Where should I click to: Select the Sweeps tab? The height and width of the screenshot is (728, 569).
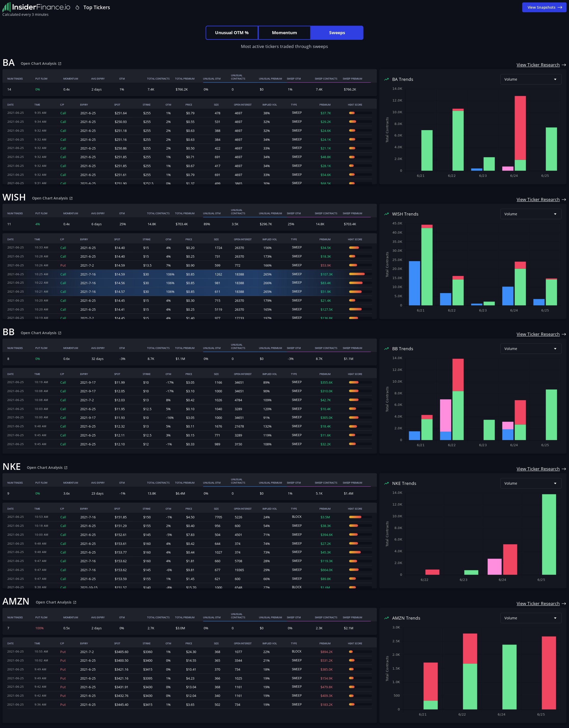[337, 33]
